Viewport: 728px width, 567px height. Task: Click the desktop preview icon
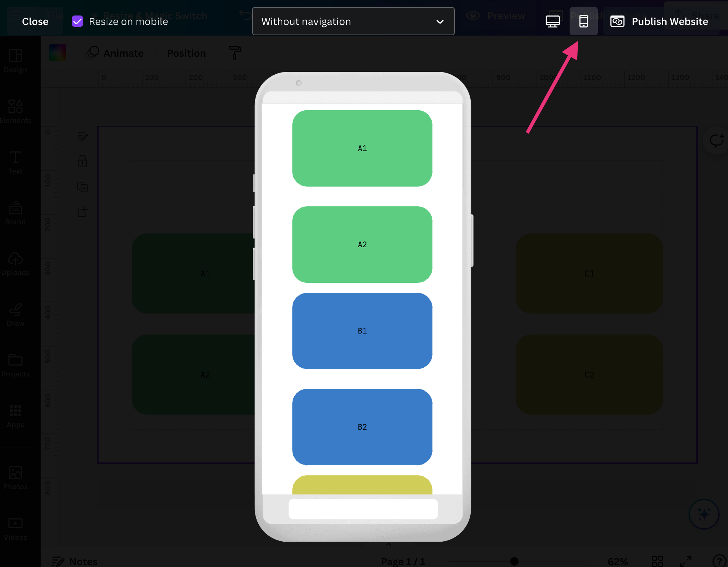(x=552, y=21)
